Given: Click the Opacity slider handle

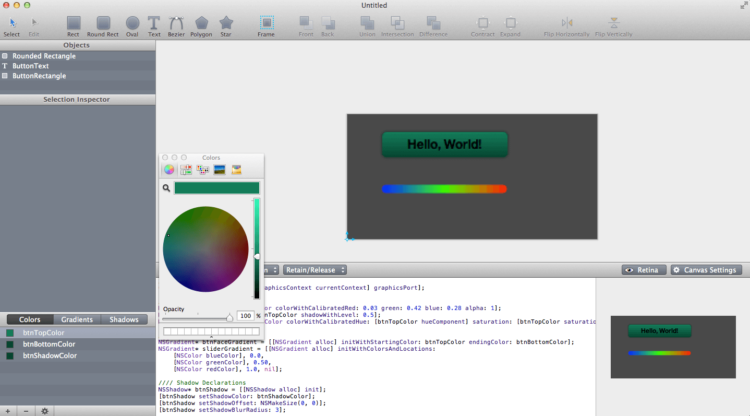Looking at the screenshot, I should pyautogui.click(x=230, y=317).
